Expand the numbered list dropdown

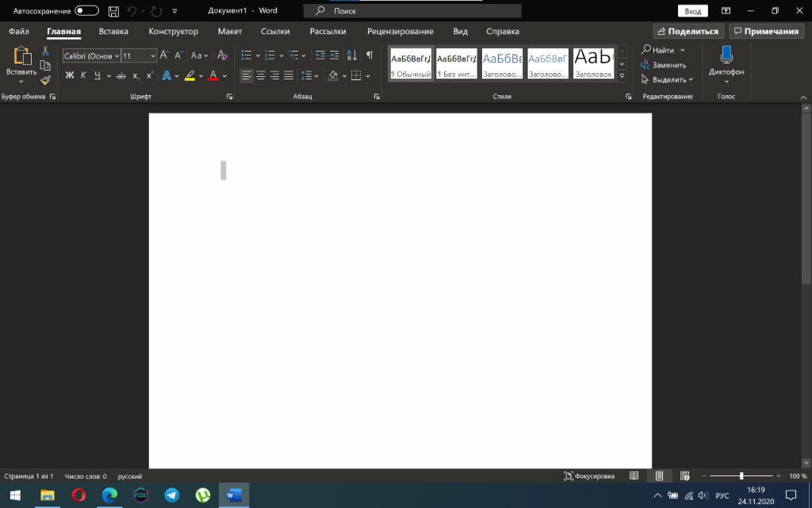(282, 56)
